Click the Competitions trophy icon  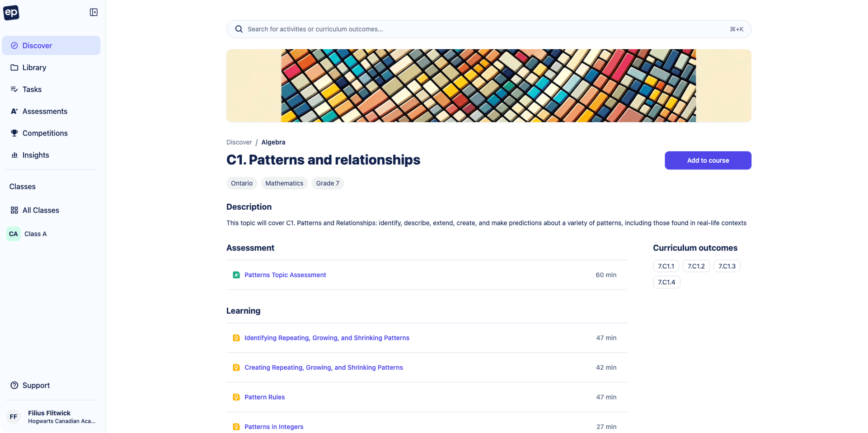pyautogui.click(x=14, y=133)
